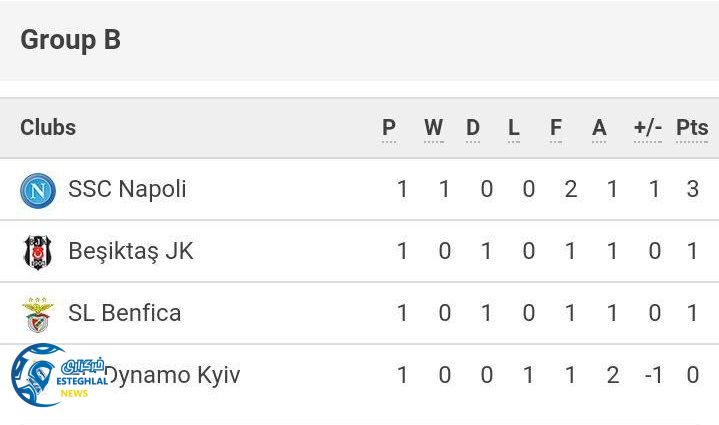
Task: Click the Beşiktaş JK club crest
Action: [x=38, y=252]
